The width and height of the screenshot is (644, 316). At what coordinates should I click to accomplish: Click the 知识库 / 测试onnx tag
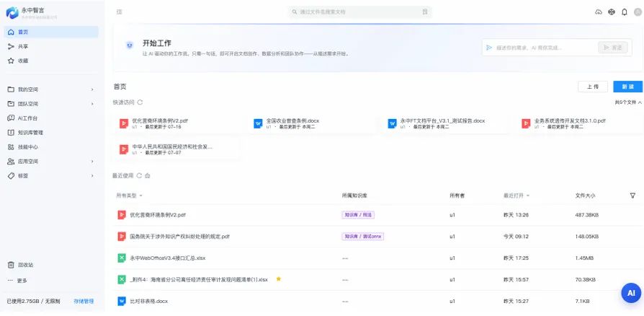tap(362, 237)
